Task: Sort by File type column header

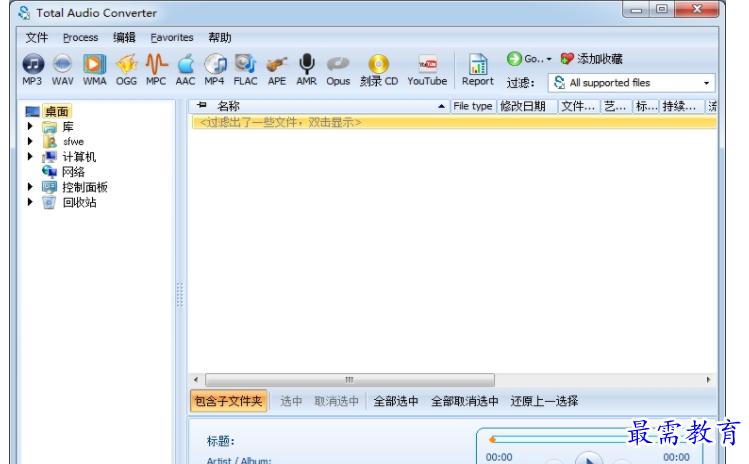Action: (473, 106)
